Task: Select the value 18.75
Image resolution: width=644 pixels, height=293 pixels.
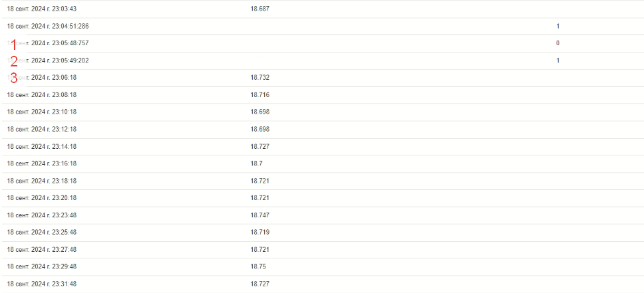Action: [258, 266]
